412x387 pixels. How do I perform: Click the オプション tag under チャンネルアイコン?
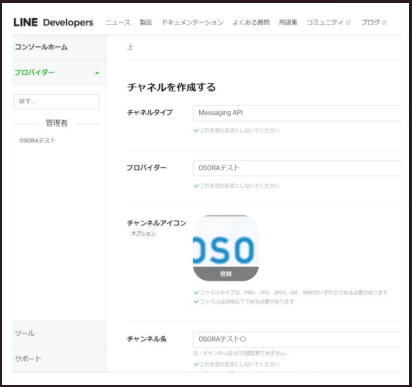click(x=143, y=234)
